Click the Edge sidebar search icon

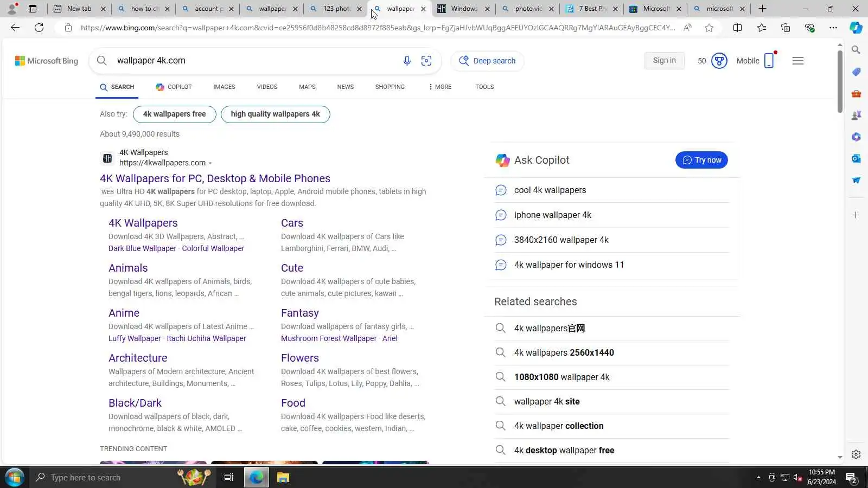tap(856, 50)
